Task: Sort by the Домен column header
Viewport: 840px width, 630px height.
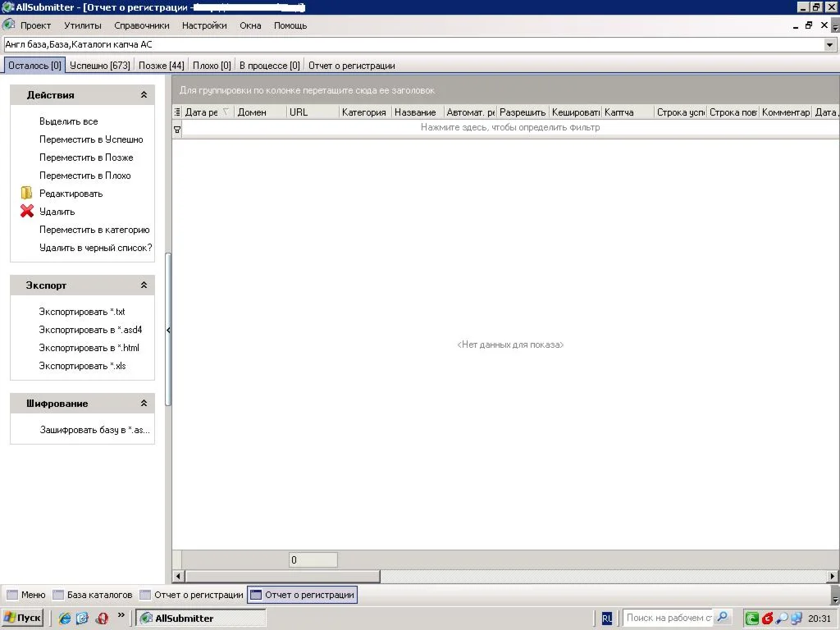Action: click(260, 112)
